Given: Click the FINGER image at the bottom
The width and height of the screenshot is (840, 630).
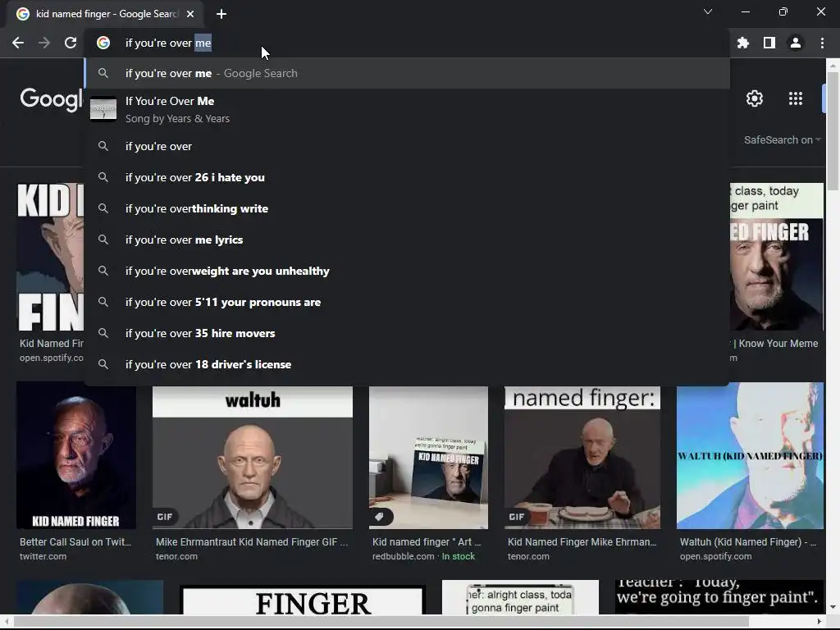Looking at the screenshot, I should (x=304, y=601).
